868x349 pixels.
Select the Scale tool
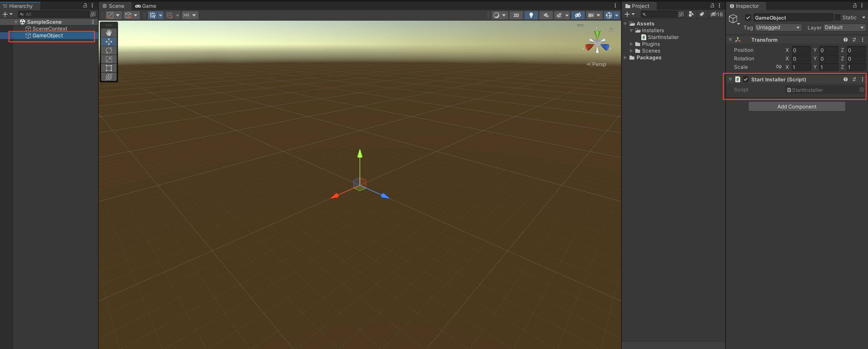pos(109,59)
